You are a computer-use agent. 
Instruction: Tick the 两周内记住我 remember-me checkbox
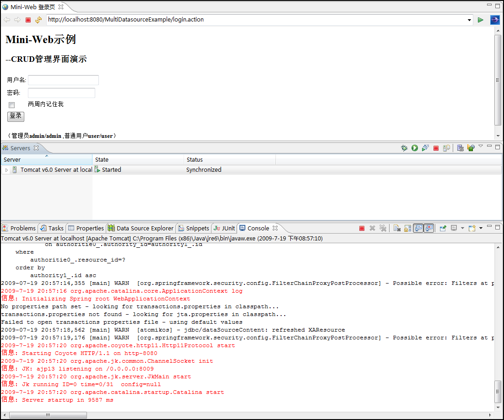[12, 105]
